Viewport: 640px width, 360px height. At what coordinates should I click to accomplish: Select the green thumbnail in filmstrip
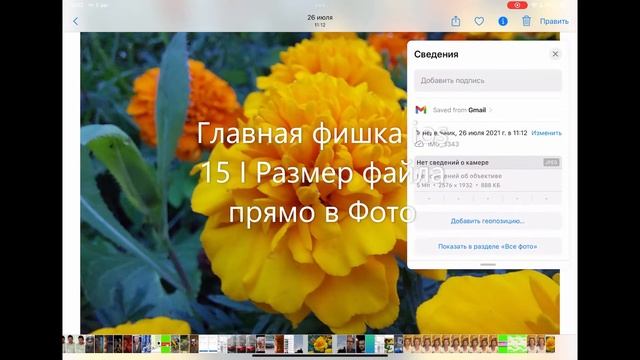point(165,344)
